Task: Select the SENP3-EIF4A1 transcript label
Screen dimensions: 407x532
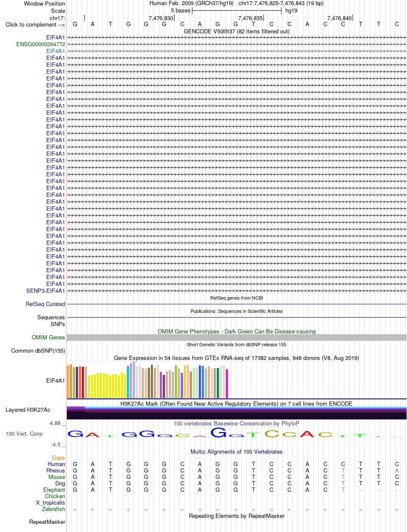Action: coord(45,291)
